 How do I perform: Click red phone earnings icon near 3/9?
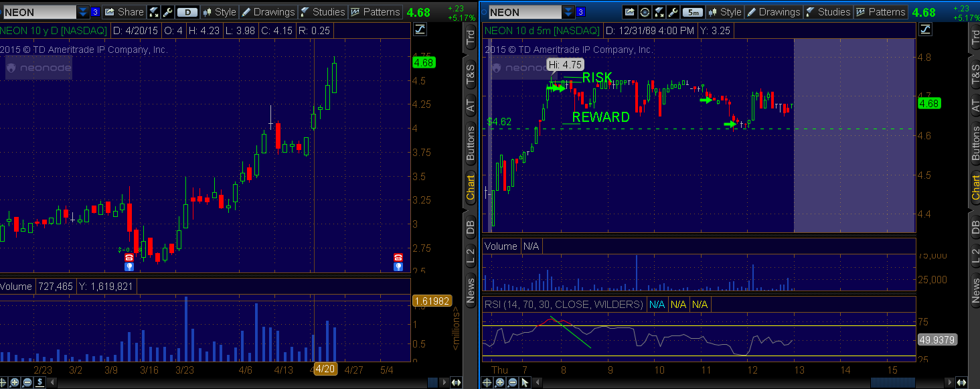pyautogui.click(x=129, y=257)
